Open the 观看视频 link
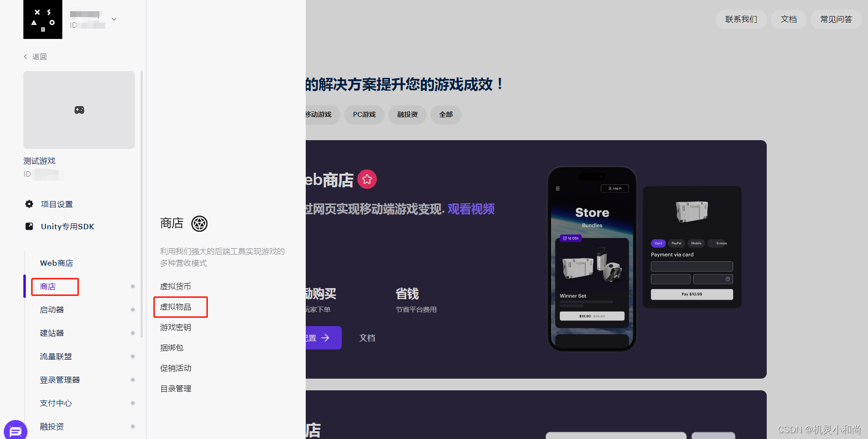This screenshot has height=439, width=868. (470, 209)
